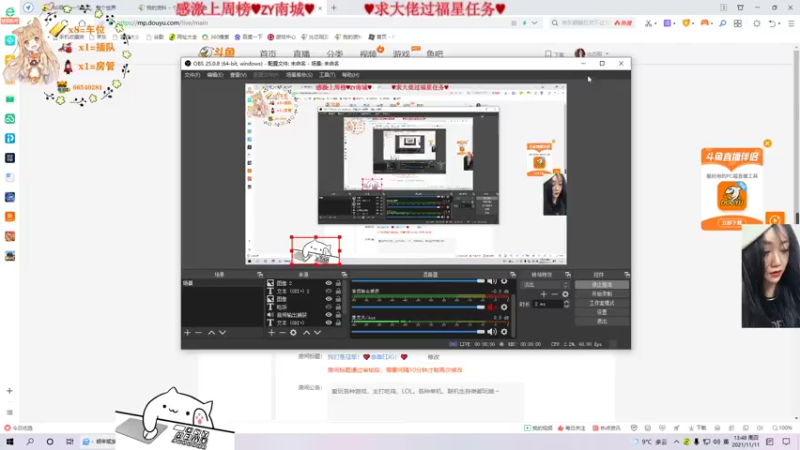Screen dimensions: 800x450
Task: Select the 场景 item in Scenes list
Action: point(222,283)
